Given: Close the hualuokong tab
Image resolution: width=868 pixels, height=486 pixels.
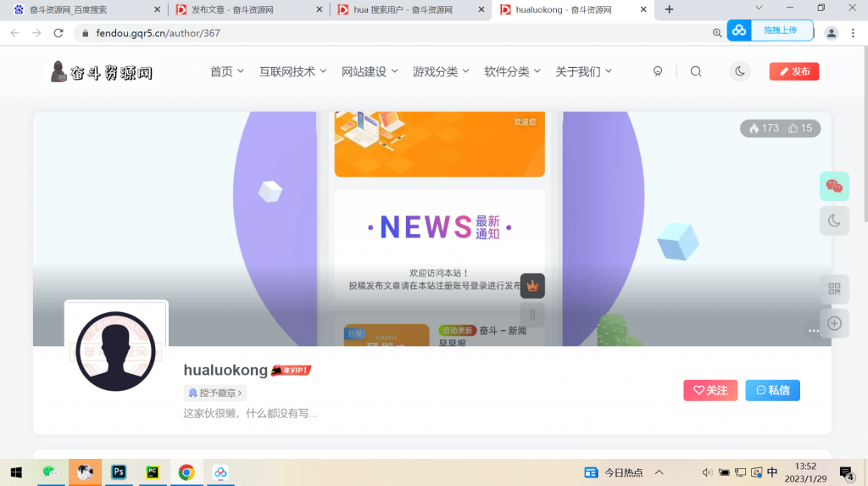Looking at the screenshot, I should coord(643,10).
